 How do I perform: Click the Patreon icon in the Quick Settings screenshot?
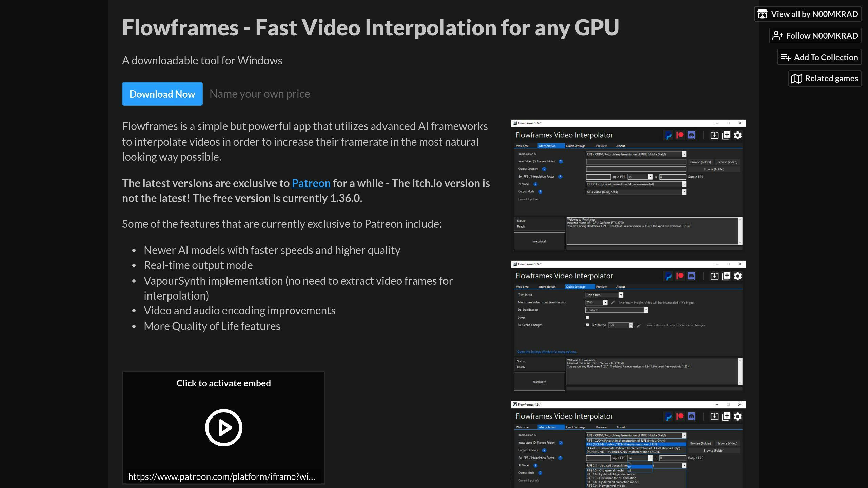click(x=680, y=276)
